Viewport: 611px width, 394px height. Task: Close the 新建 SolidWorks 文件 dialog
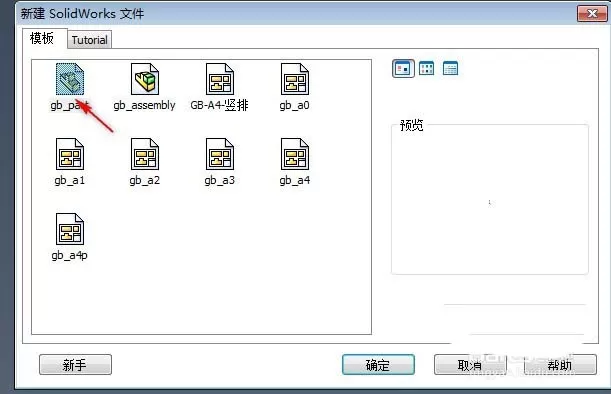coord(592,14)
